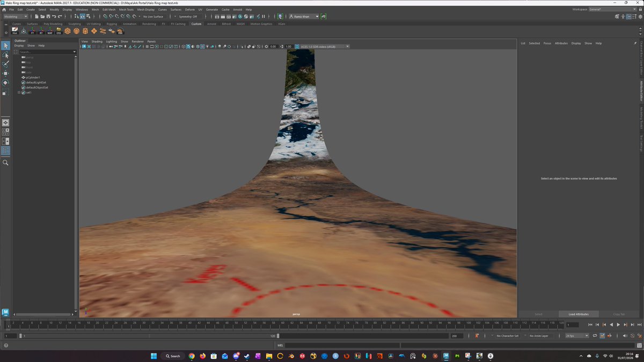
Task: Open the Outliner search filter dropdown arrow
Action: tap(75, 52)
